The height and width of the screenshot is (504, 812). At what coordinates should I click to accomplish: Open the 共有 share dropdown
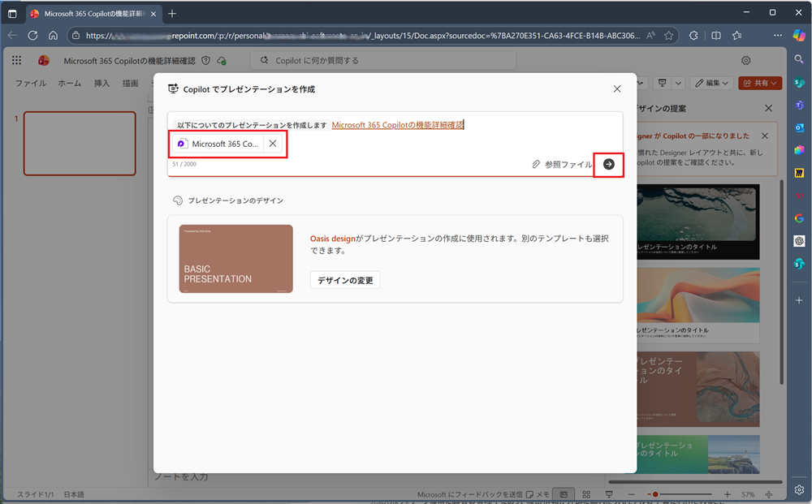coord(759,83)
